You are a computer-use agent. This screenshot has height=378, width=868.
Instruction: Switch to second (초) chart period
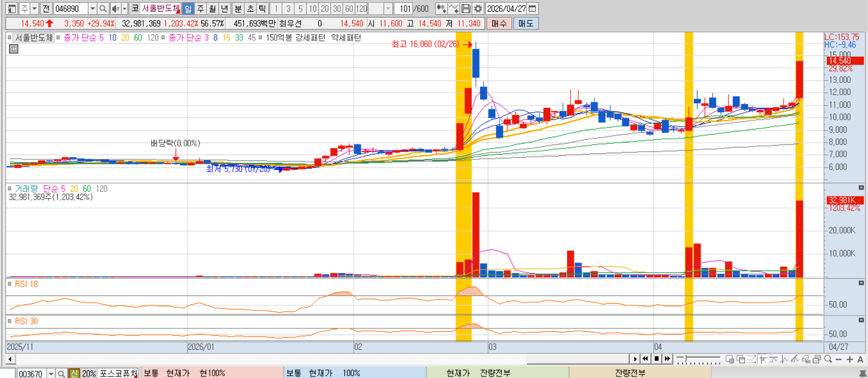(250, 9)
